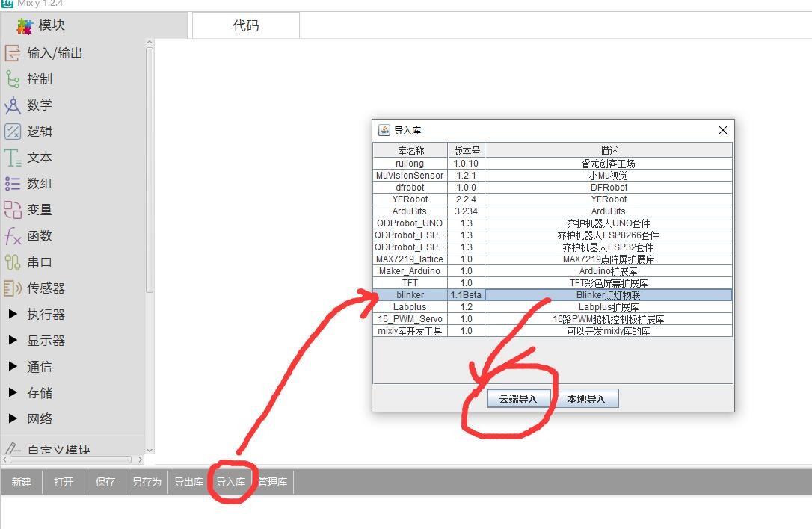Viewport: 812px width, 529px height.
Task: Select the blinker library row
Action: [x=410, y=295]
